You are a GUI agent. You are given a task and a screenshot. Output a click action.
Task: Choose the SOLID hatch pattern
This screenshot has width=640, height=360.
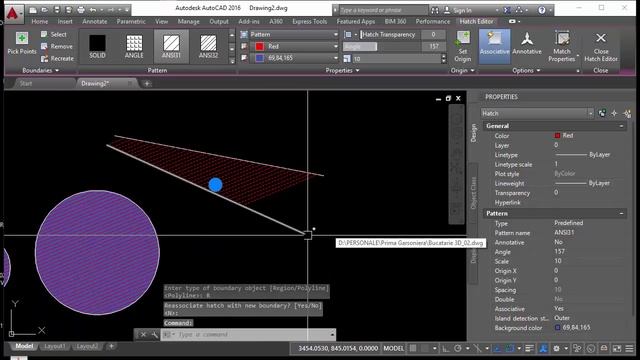pos(97,47)
